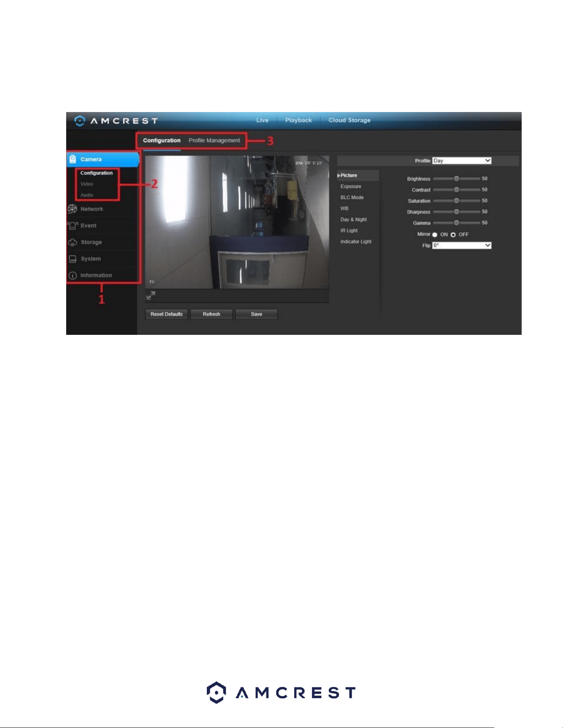563x728 pixels.
Task: Open the Storage cloud icon
Action: [73, 242]
